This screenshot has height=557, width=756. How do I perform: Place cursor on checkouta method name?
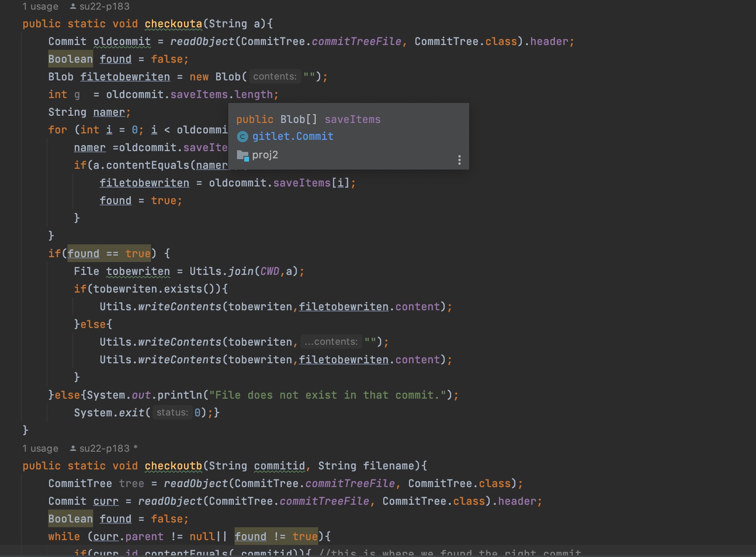pyautogui.click(x=173, y=24)
